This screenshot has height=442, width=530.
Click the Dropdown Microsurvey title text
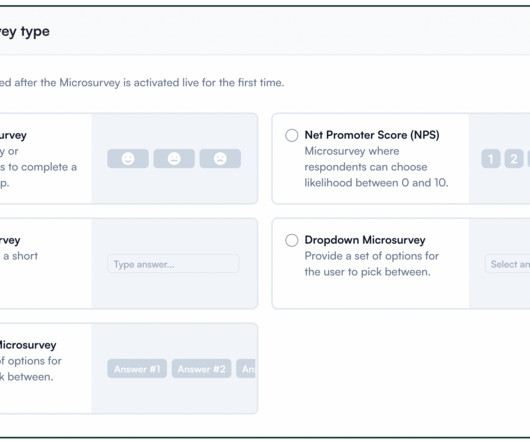[365, 240]
